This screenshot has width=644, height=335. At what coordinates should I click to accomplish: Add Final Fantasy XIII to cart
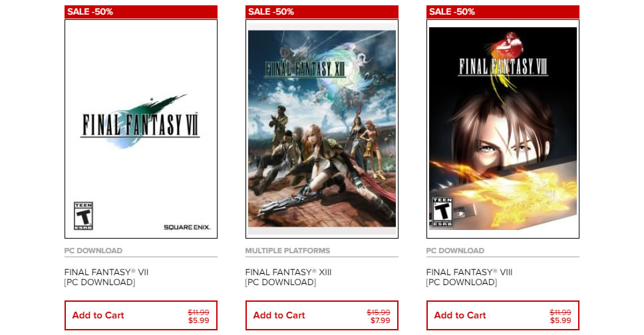pos(279,315)
